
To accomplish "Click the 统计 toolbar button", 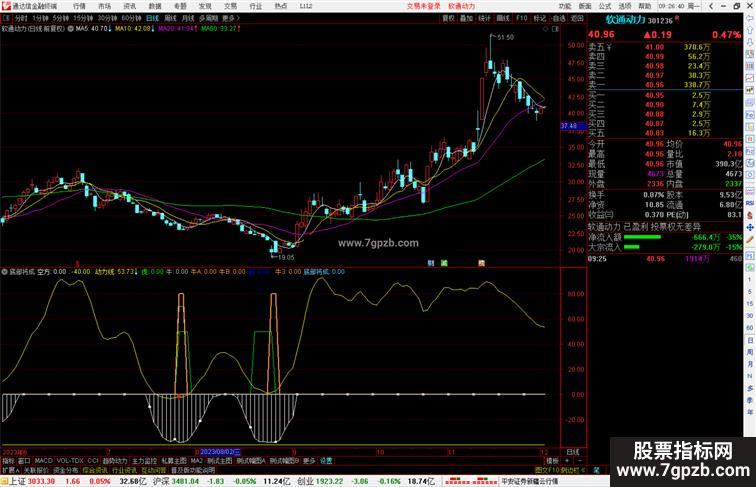I will coord(485,18).
